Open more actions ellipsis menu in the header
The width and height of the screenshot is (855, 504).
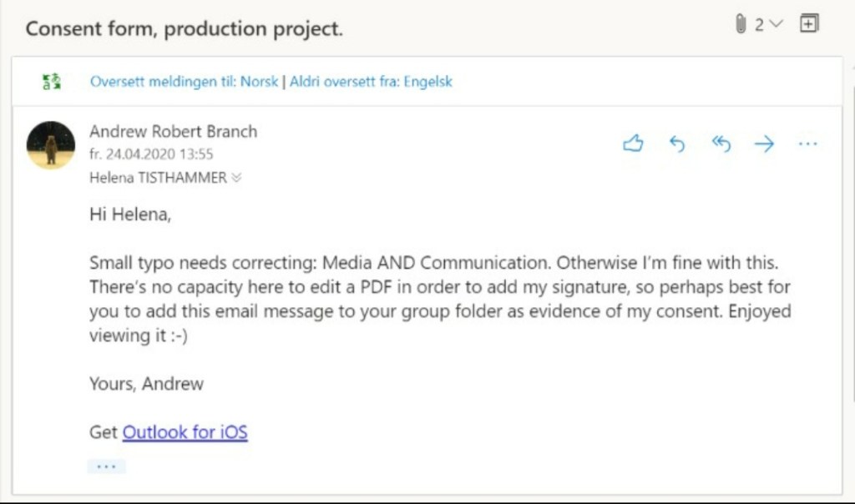point(807,144)
